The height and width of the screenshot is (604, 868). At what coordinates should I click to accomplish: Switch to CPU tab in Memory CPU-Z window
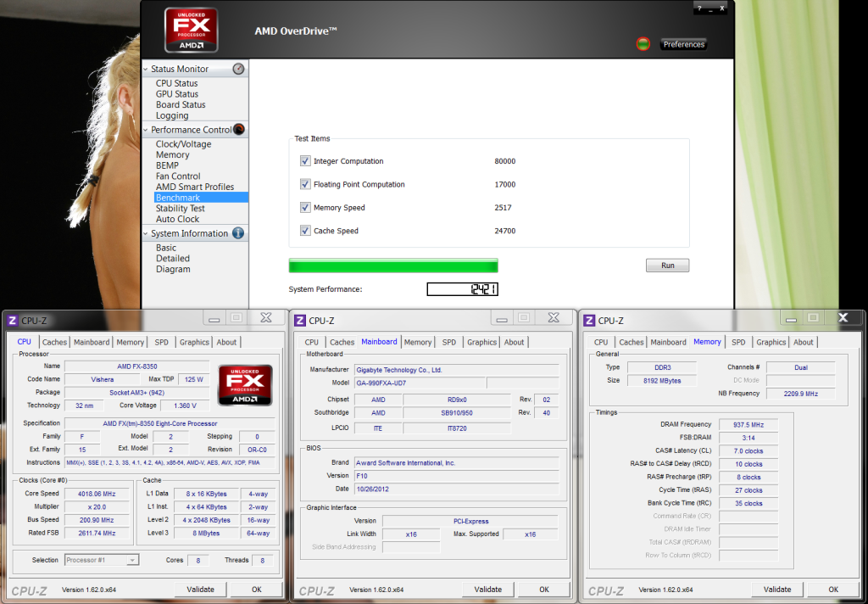[601, 342]
